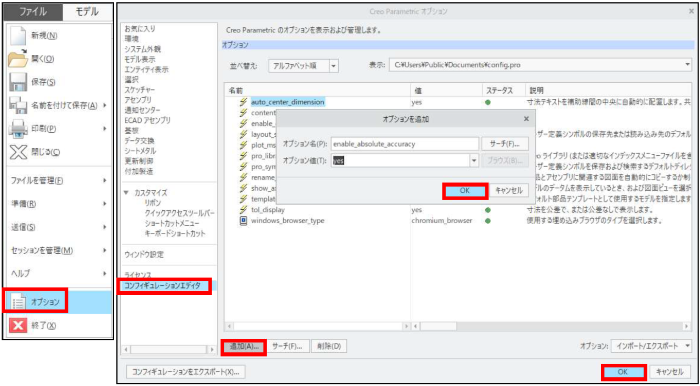Click the icon beside windows_browser_type
Viewport: 700px width, 386px height.
[243, 220]
